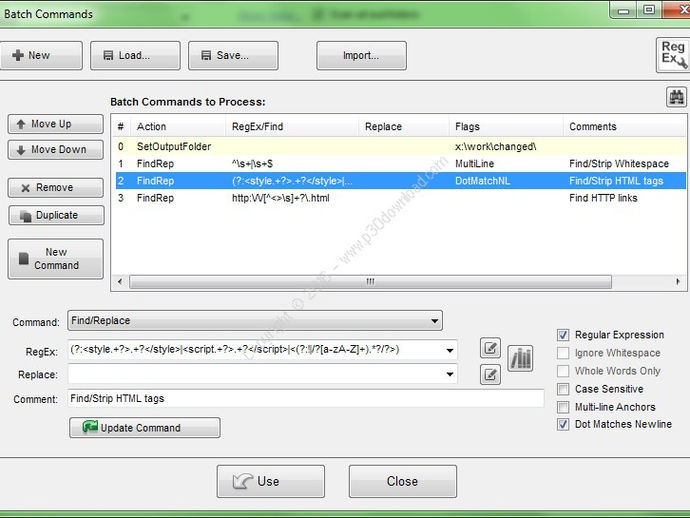Click the # column header
This screenshot has width=690, height=518.
tap(121, 127)
